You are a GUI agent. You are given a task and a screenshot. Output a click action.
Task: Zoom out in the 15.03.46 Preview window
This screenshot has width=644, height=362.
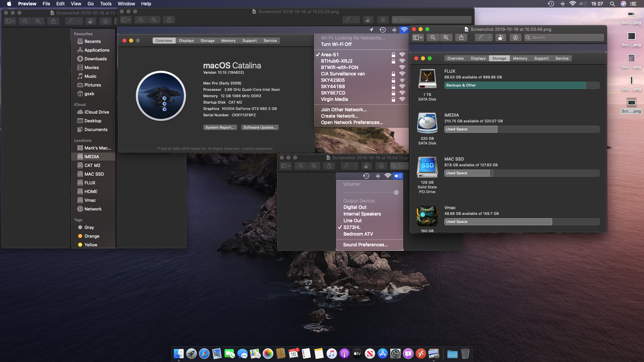[x=433, y=38]
